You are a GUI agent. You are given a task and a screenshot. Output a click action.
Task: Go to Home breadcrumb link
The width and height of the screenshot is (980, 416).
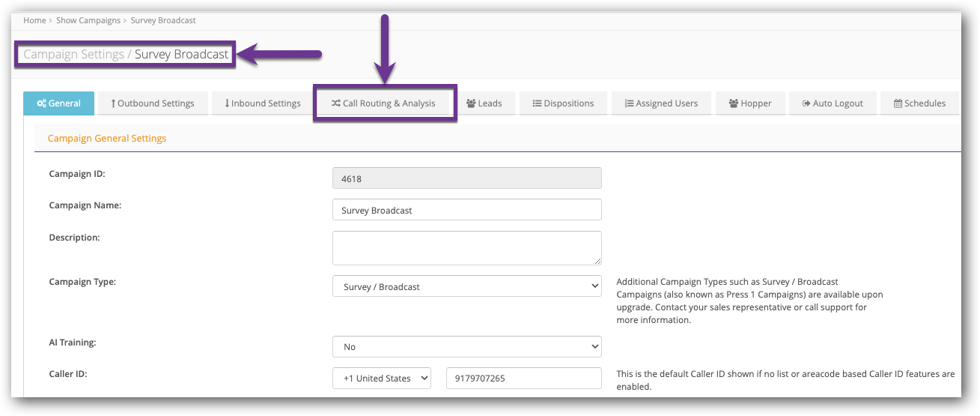(34, 20)
